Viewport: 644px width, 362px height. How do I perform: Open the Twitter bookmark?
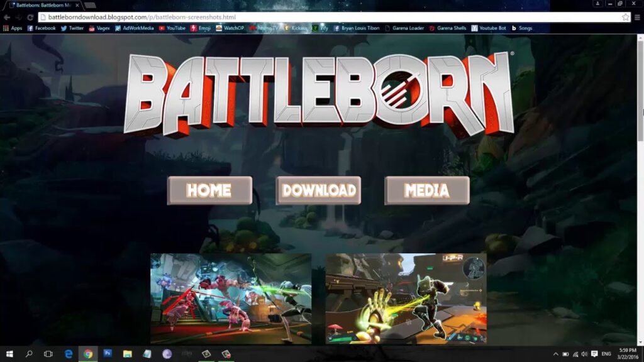72,28
